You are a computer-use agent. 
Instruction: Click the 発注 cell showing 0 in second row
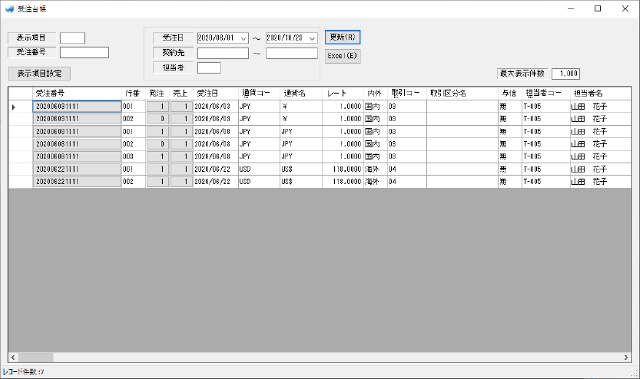click(x=157, y=119)
